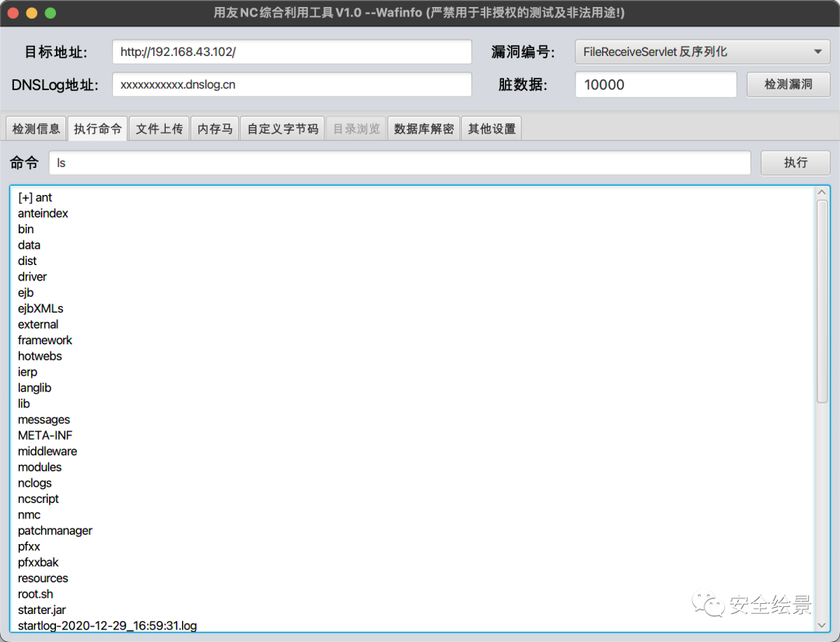The width and height of the screenshot is (840, 642).
Task: Click the 'modules' output line
Action: click(x=40, y=467)
